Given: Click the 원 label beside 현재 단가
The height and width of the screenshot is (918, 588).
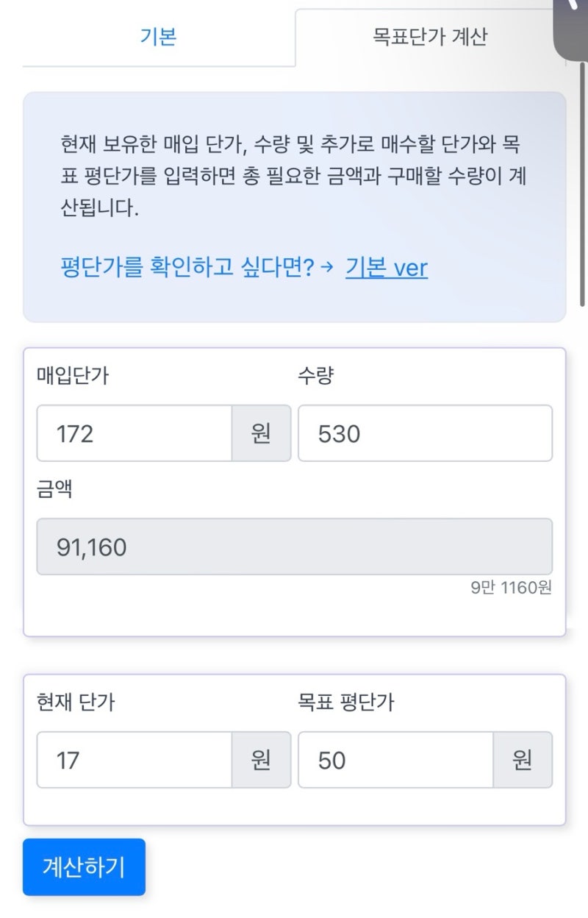Looking at the screenshot, I should click(x=261, y=759).
